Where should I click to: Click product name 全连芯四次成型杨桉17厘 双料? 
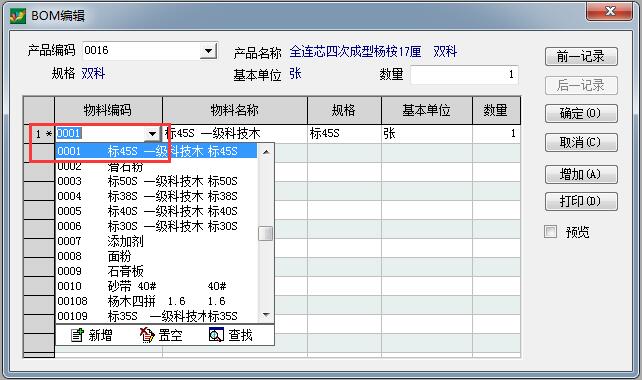[373, 52]
